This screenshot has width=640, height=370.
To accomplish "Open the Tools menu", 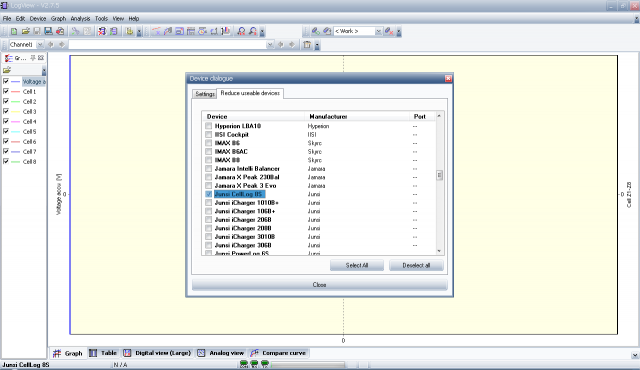I will (101, 19).
